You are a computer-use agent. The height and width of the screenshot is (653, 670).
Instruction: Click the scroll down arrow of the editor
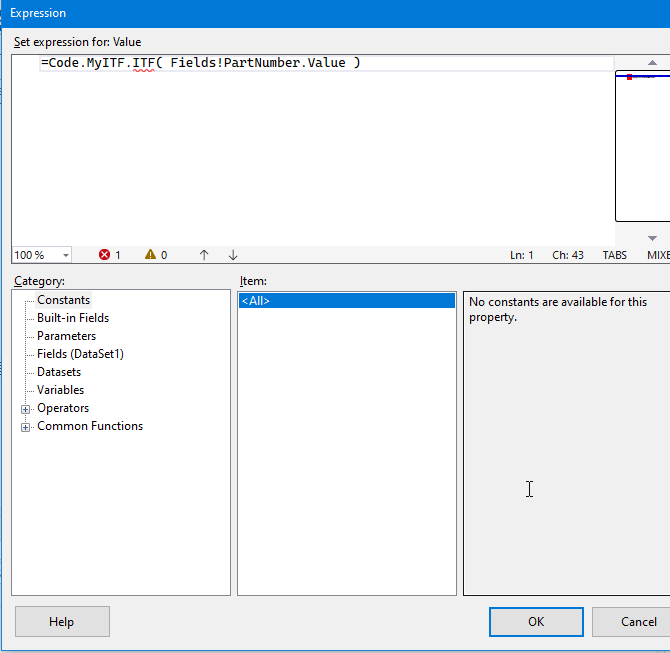point(652,238)
